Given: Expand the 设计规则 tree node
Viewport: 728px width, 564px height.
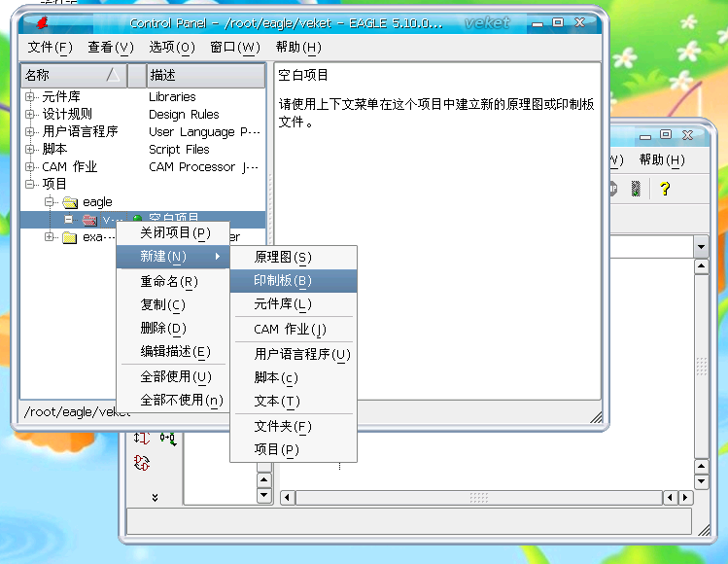Looking at the screenshot, I should (30, 115).
